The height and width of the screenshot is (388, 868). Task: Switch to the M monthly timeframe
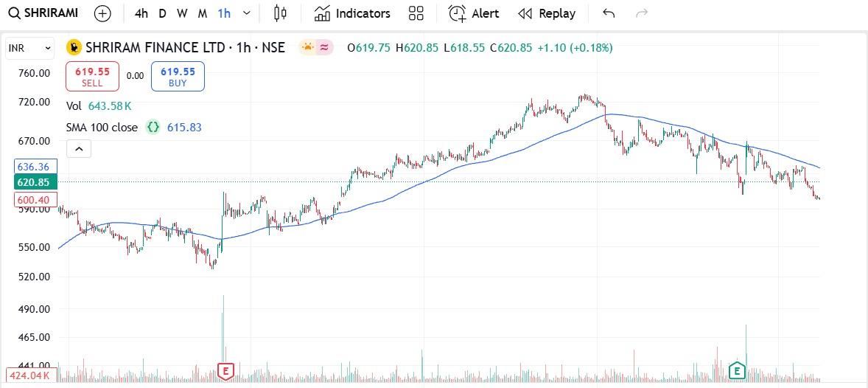[x=203, y=13]
